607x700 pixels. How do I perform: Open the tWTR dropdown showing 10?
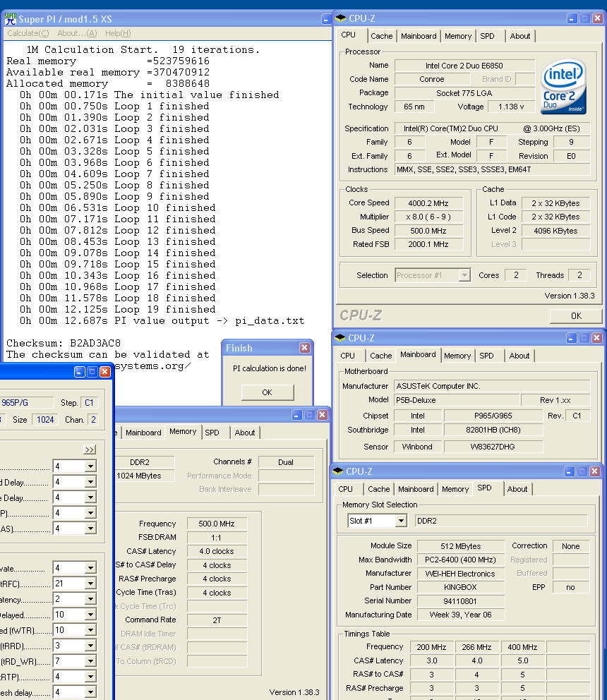pyautogui.click(x=74, y=630)
